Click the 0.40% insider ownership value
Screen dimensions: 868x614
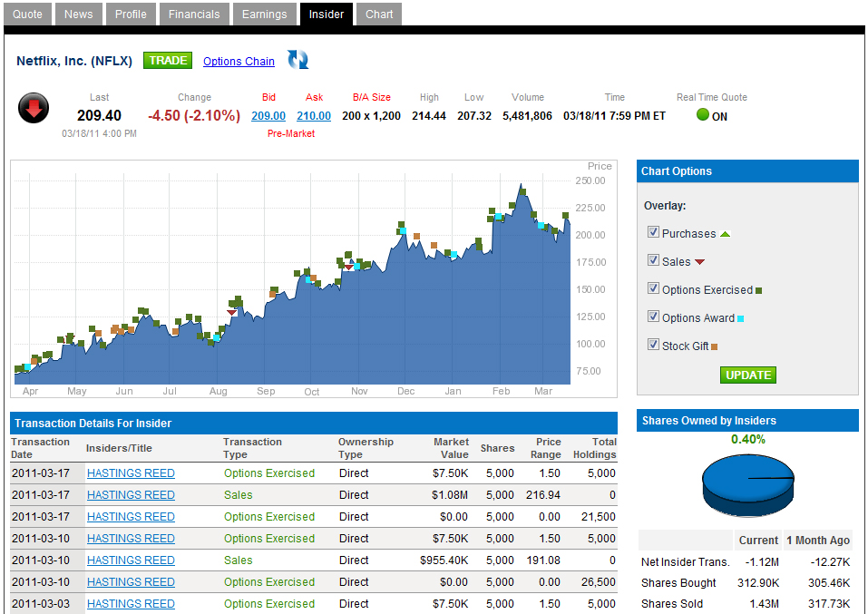(748, 440)
